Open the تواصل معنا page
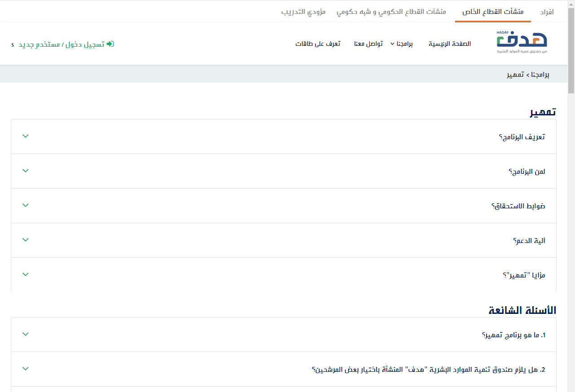 click(368, 44)
